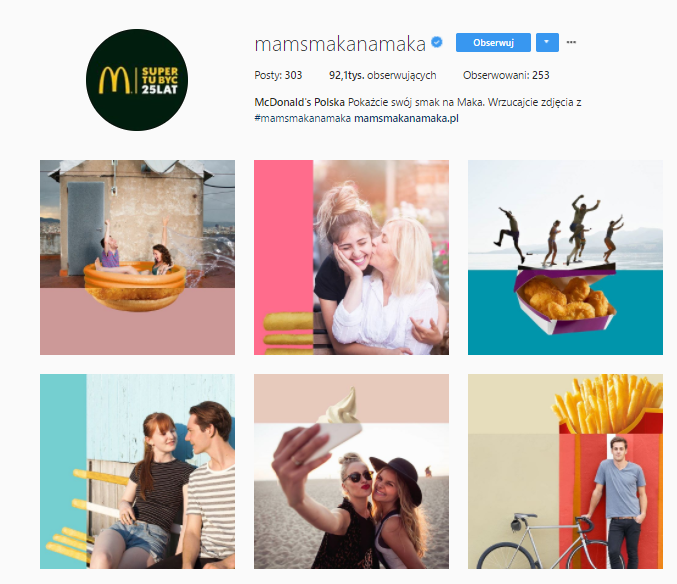Click the mamsmakanamaka username heading

point(340,44)
